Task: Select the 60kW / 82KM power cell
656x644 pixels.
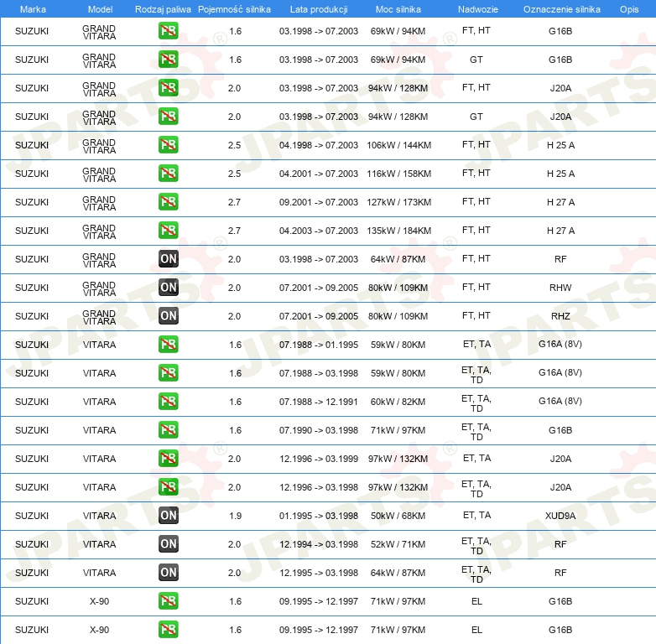Action: (x=398, y=402)
